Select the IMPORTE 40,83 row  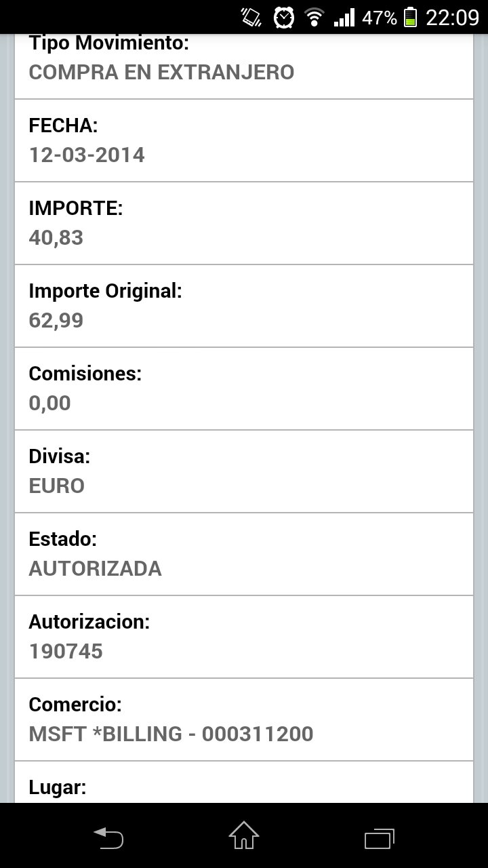[244, 223]
